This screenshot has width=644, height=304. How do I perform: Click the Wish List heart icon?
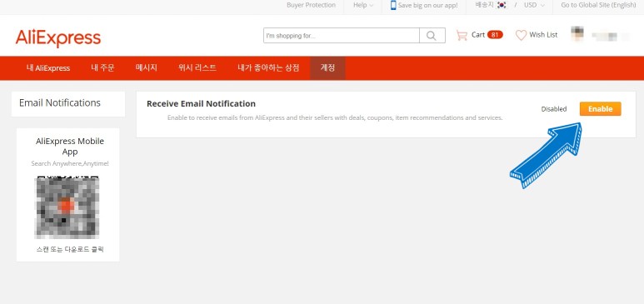521,35
